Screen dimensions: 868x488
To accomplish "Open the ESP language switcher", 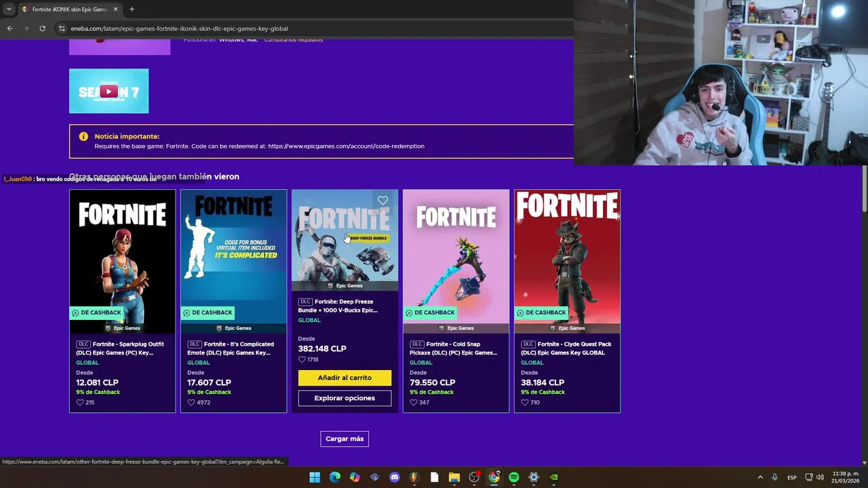I will tap(792, 477).
